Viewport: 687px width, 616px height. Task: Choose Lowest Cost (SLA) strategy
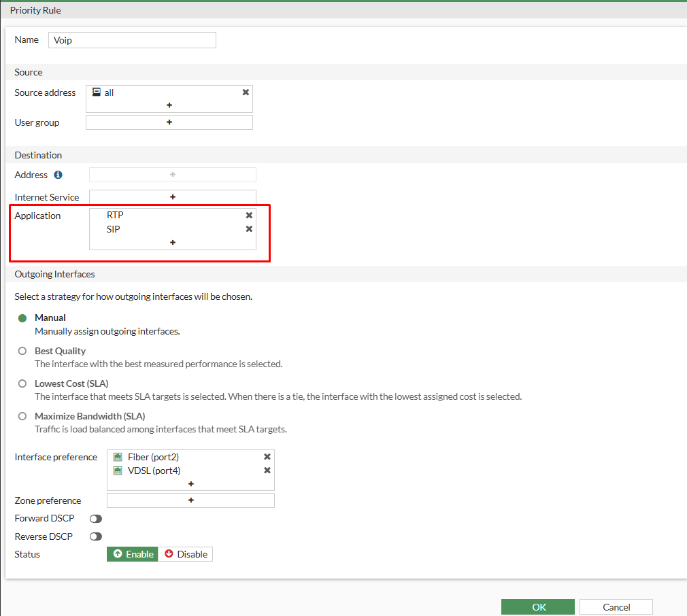(22, 383)
